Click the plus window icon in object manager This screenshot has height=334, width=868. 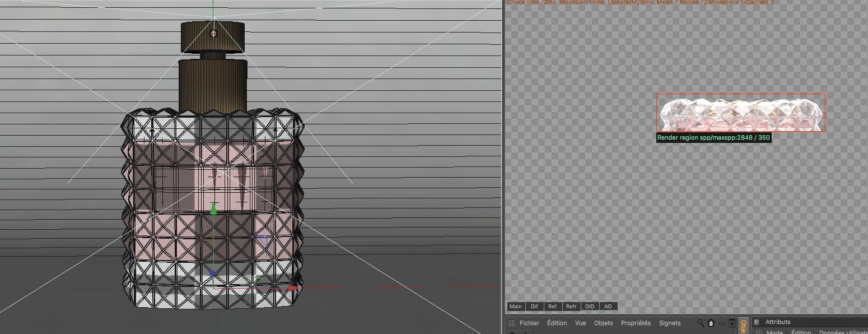pyautogui.click(x=732, y=323)
